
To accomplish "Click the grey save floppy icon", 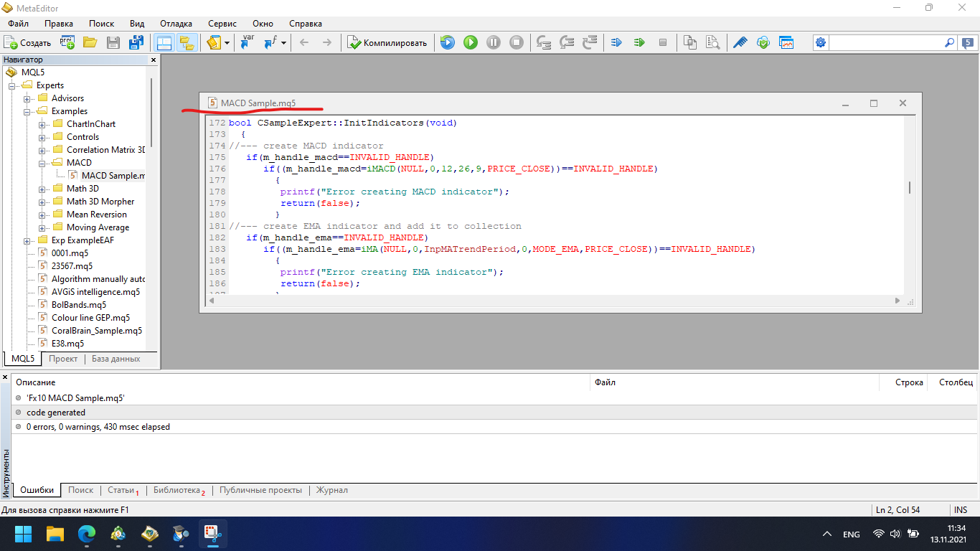I will [113, 42].
